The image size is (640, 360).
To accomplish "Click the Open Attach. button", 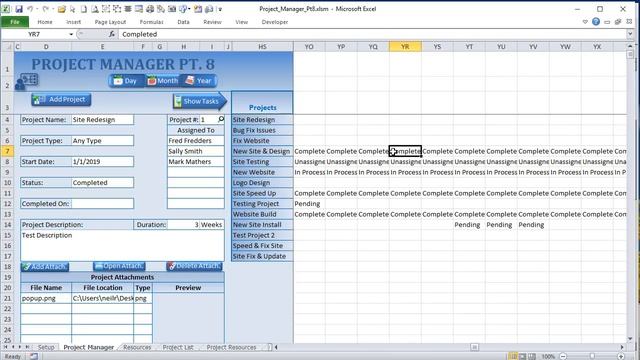I will pos(119,266).
